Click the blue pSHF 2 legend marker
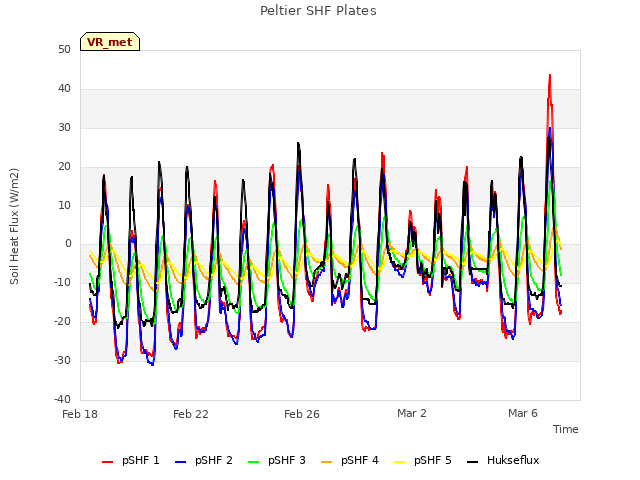Viewport: 640px width, 480px height. pyautogui.click(x=180, y=462)
